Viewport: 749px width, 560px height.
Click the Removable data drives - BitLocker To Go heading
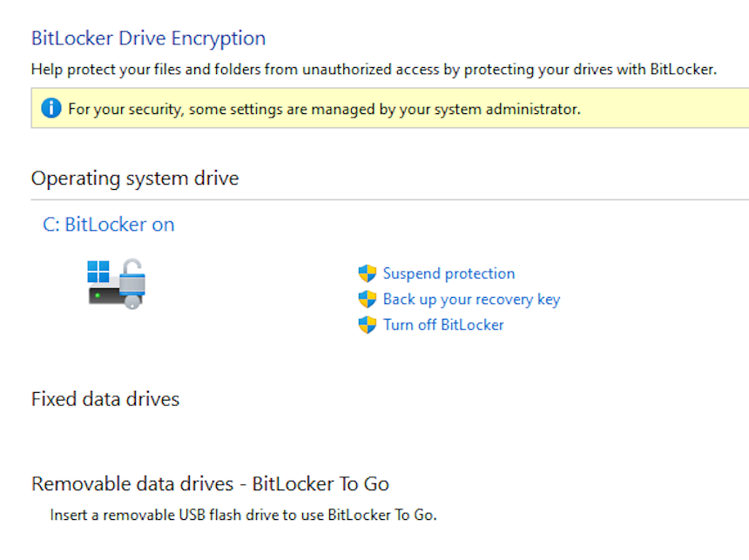(210, 484)
